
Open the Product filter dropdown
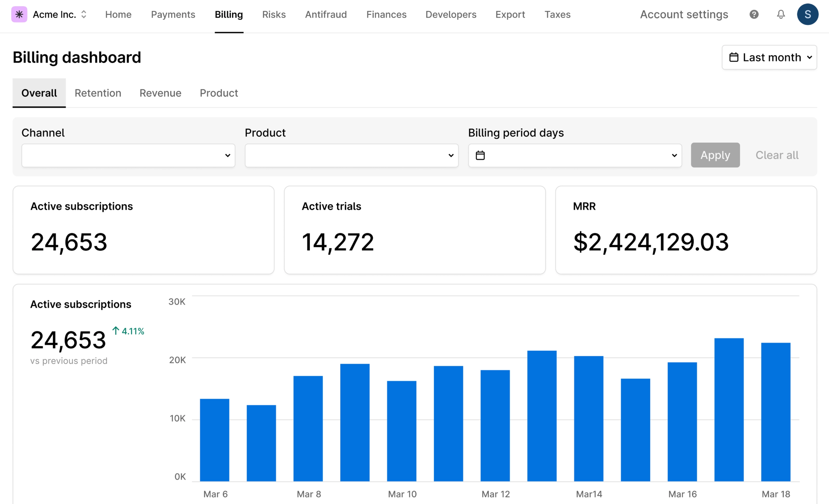352,156
